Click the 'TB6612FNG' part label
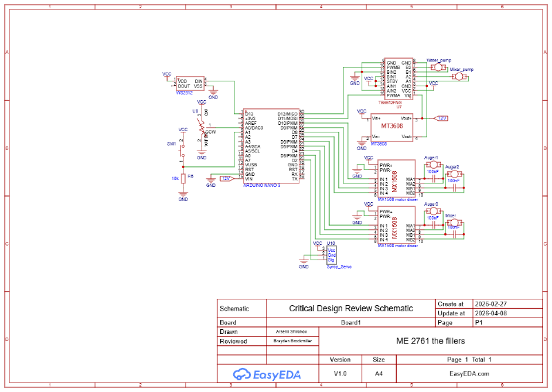552x392 pixels. 390,103
